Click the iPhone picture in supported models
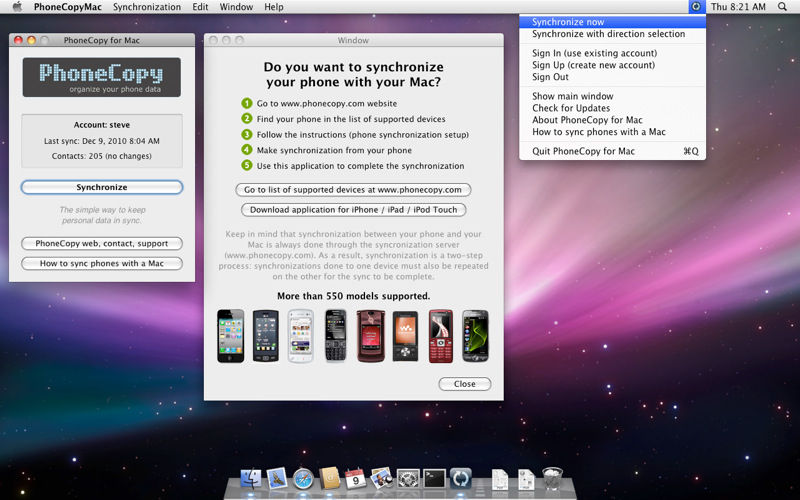 pyautogui.click(x=231, y=336)
